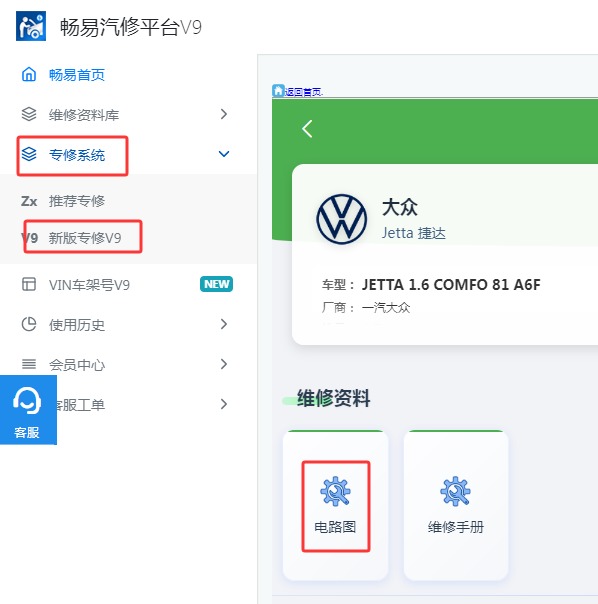The image size is (598, 604).
Task: Expand the 会员中心 chevron arrow
Action: tap(224, 364)
